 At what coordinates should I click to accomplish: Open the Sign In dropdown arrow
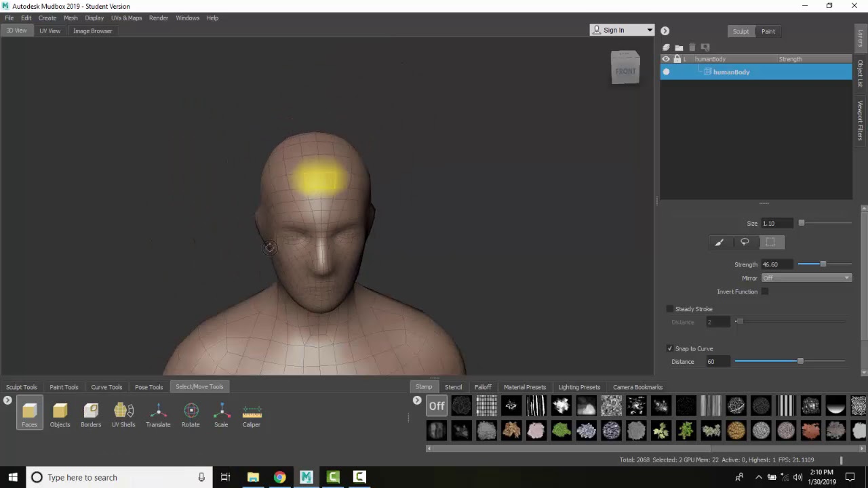pyautogui.click(x=650, y=30)
